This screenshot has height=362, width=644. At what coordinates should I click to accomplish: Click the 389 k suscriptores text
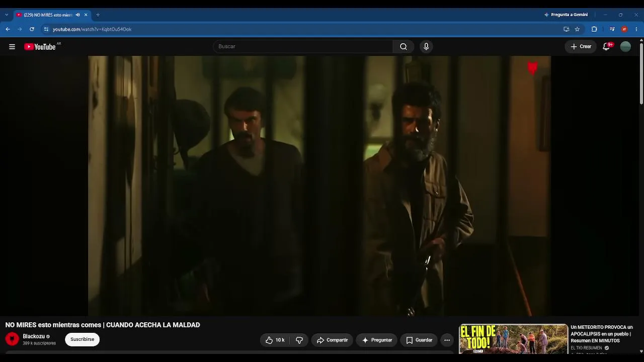click(x=39, y=343)
